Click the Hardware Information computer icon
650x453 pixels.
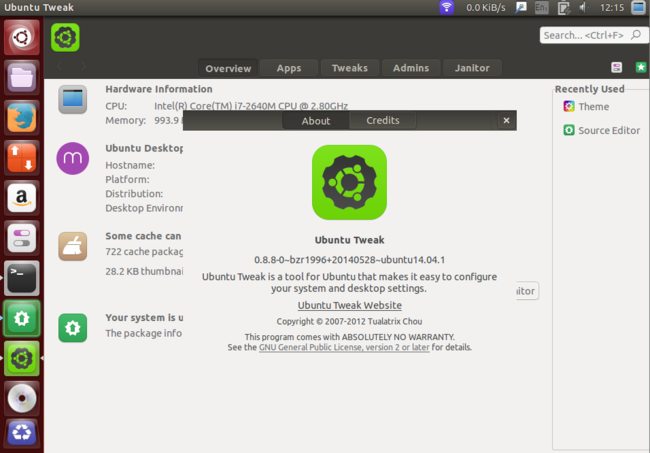tap(73, 99)
